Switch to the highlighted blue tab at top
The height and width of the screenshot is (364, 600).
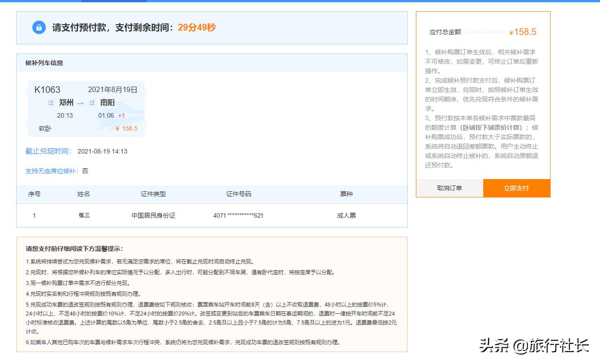click(113, 2)
